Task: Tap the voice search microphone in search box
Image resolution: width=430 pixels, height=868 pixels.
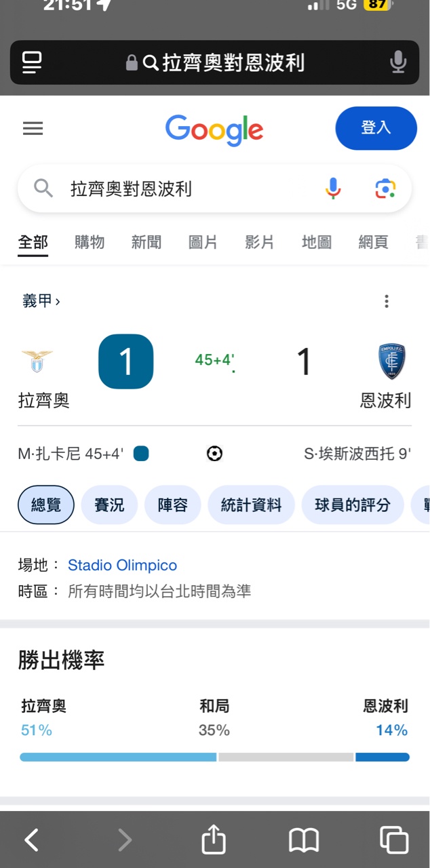Action: click(332, 189)
